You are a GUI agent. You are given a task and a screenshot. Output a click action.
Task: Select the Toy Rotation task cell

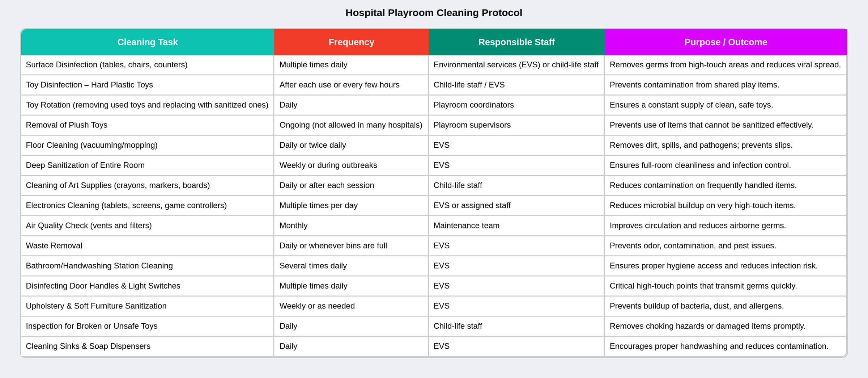(147, 105)
